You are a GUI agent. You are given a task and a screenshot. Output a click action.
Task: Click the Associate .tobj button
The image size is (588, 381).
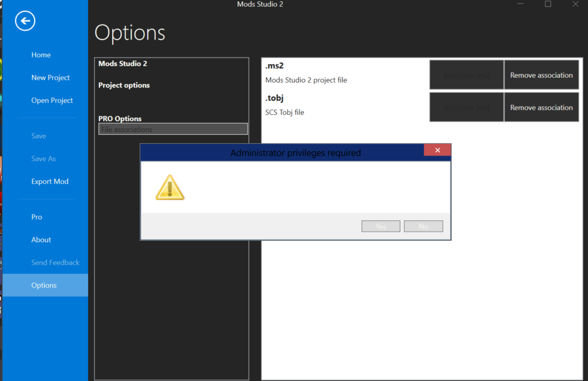pyautogui.click(x=466, y=107)
